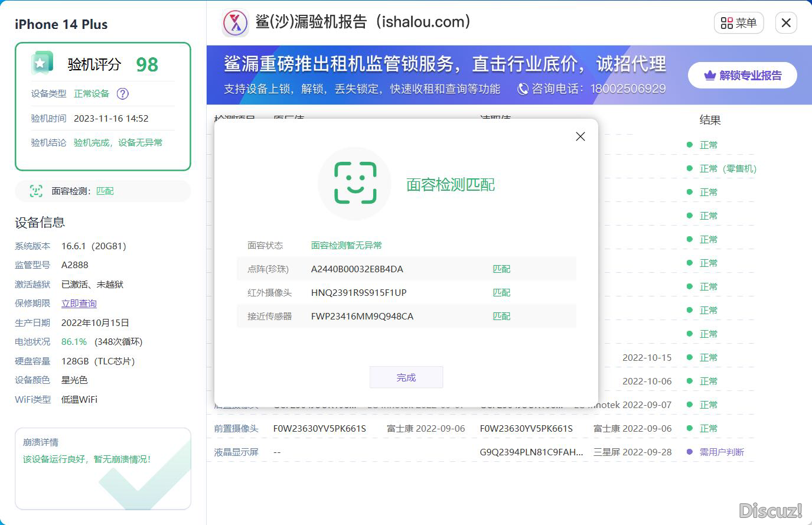Click proximity sensor serial FWP23416MM9Q948CA

[x=363, y=317]
